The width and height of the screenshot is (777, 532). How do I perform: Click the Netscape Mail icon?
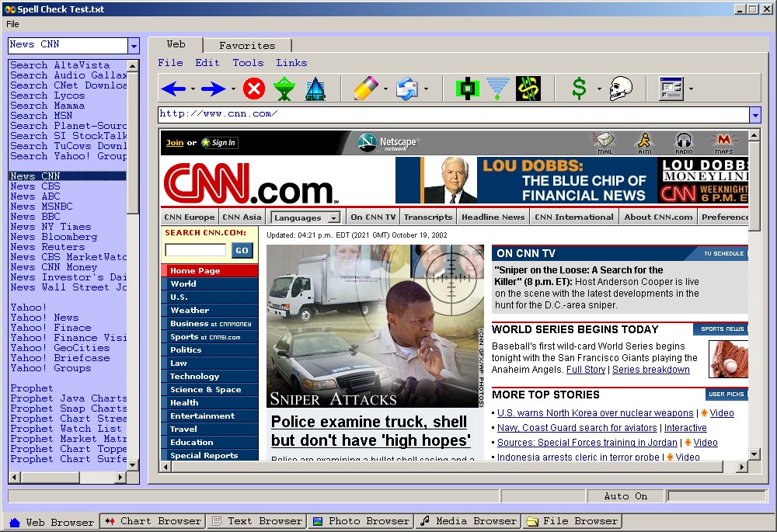pos(605,143)
